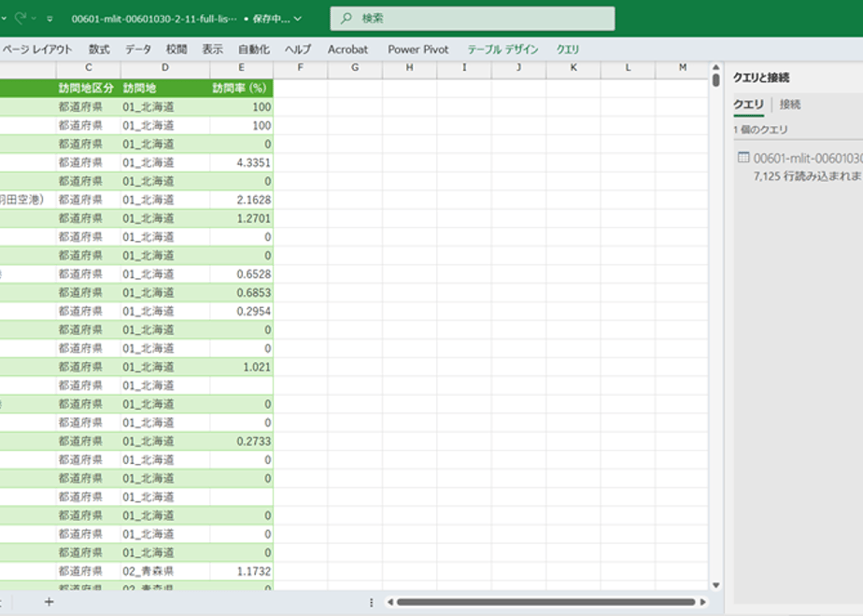Open the 校閲 ribbon tab
Screen dimensions: 863x616
177,49
